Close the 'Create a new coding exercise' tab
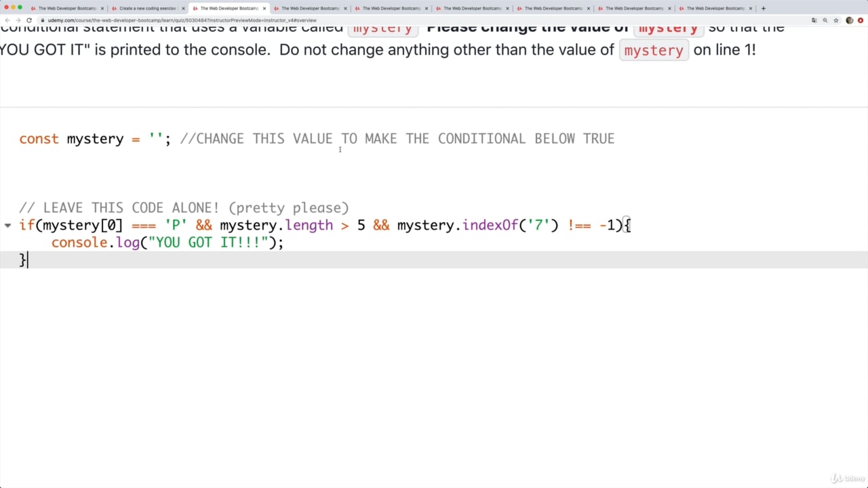This screenshot has height=488, width=868. [183, 8]
